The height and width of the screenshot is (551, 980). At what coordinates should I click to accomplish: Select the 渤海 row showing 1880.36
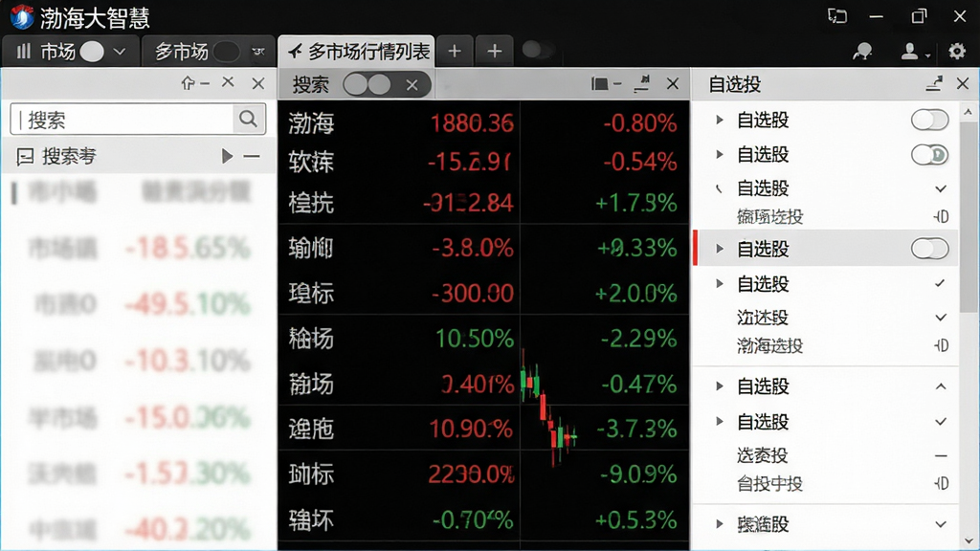tap(483, 123)
